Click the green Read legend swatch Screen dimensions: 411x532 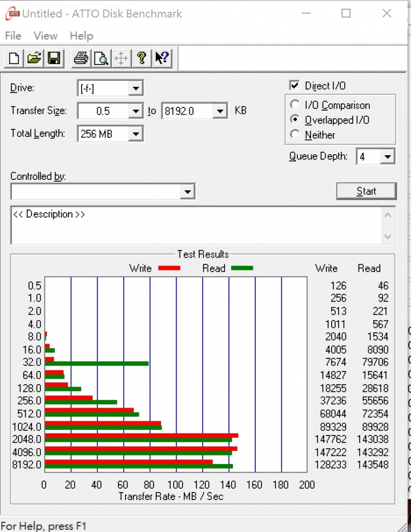coord(242,268)
